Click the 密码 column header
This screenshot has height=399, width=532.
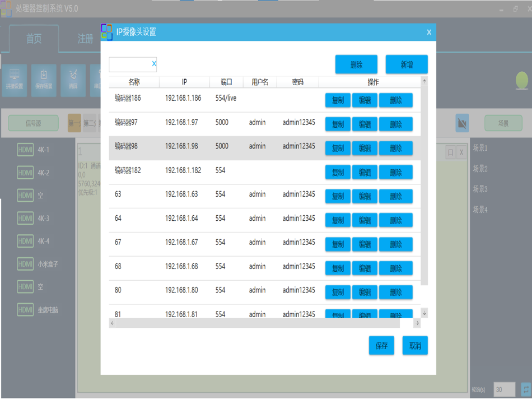coord(297,82)
